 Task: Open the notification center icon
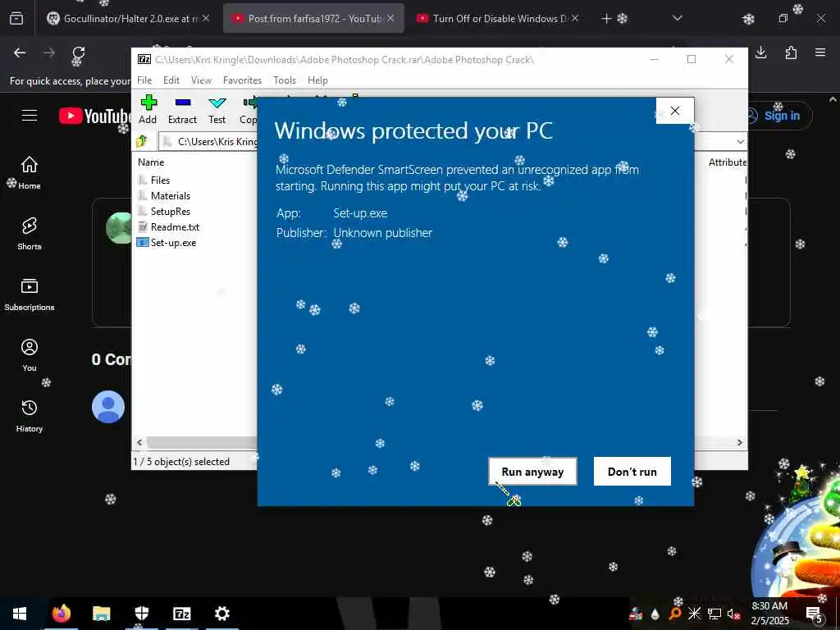pyautogui.click(x=815, y=614)
